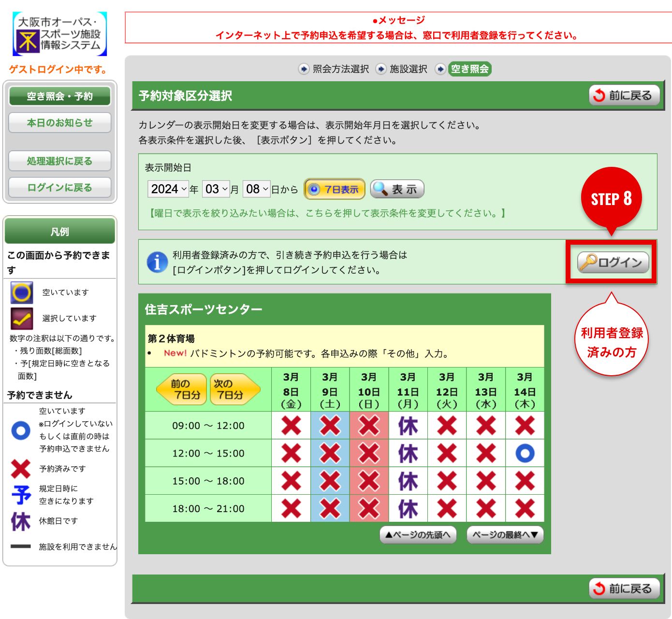Jump to ページの最終へ
Viewport: 672px width, 619px height.
(x=505, y=535)
